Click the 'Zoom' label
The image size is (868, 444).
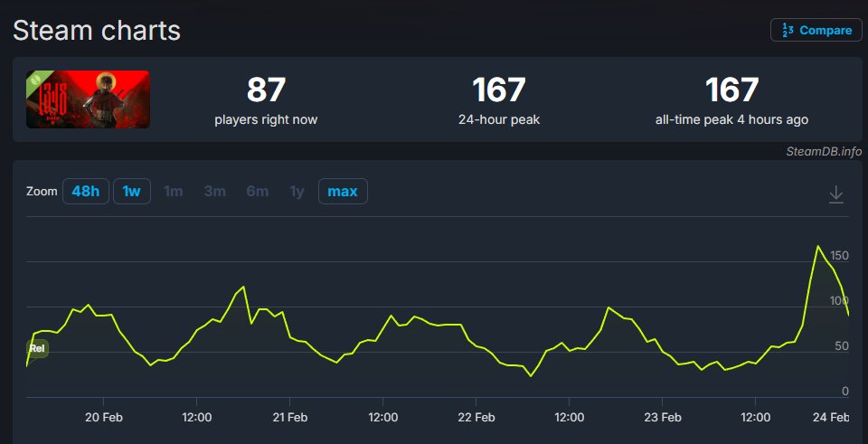coord(42,192)
